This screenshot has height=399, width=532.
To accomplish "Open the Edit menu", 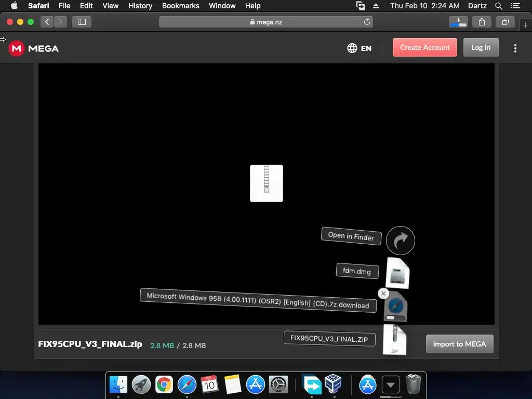I will click(86, 6).
